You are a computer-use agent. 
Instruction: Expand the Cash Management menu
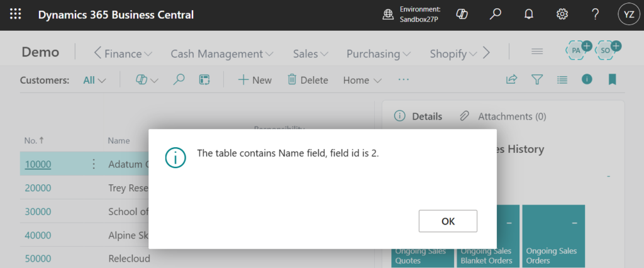[x=221, y=53]
